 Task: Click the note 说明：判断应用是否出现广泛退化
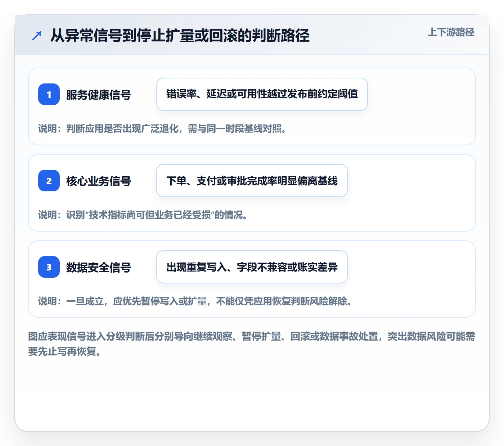click(x=163, y=129)
